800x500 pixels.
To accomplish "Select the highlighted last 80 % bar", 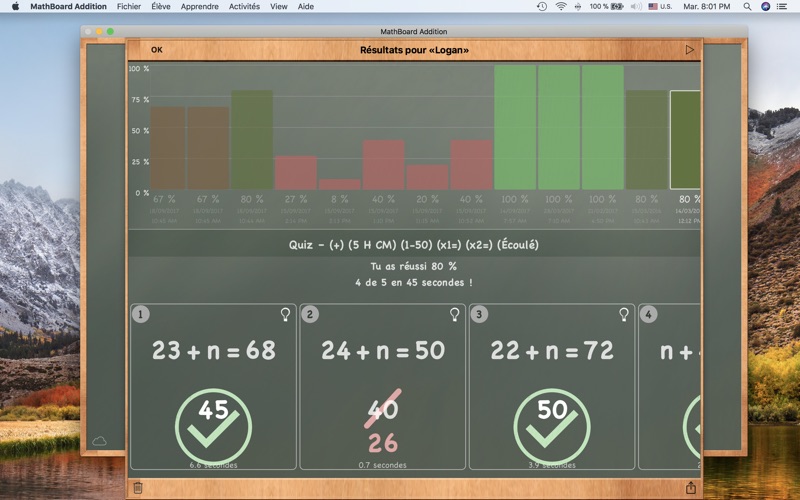I will (685, 140).
